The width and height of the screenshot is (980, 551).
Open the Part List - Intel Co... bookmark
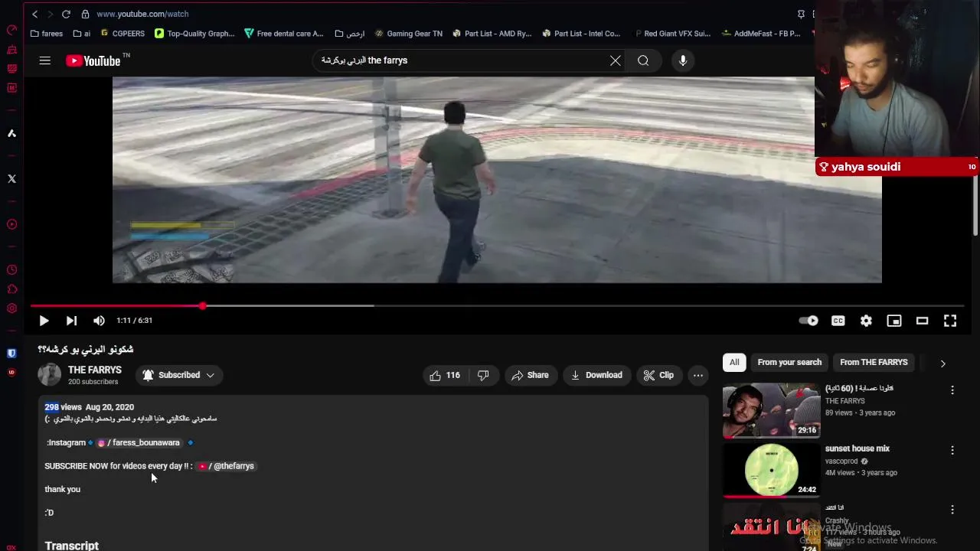point(581,34)
